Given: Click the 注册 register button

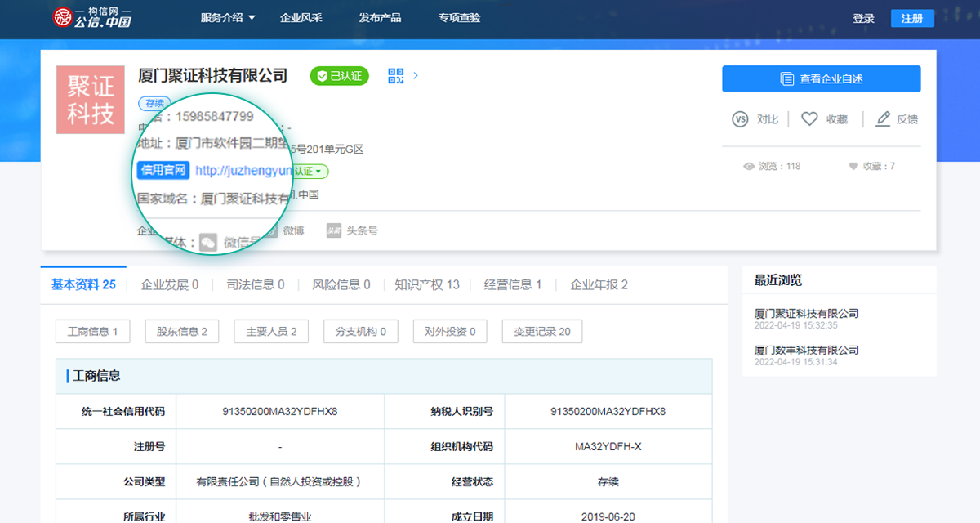Looking at the screenshot, I should [x=912, y=19].
